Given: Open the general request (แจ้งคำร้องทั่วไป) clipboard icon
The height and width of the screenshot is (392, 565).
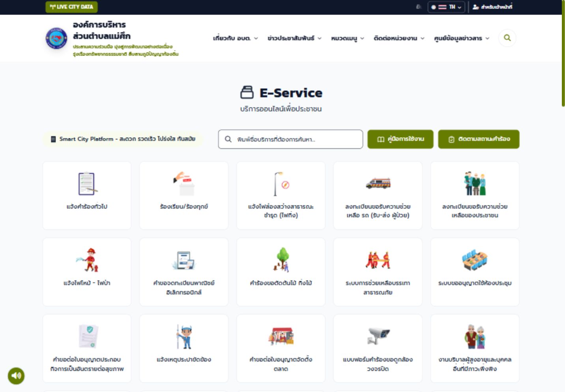Looking at the screenshot, I should point(87,184).
